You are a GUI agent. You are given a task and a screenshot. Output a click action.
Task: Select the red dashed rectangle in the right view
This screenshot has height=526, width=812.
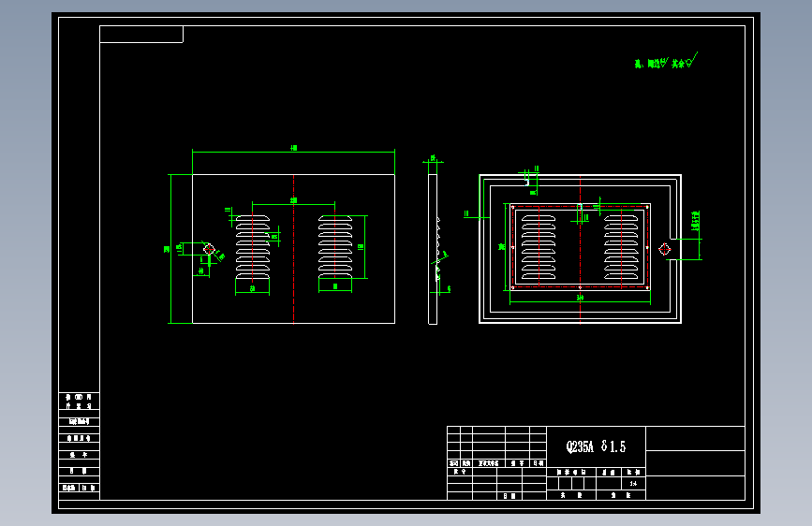pos(580,246)
